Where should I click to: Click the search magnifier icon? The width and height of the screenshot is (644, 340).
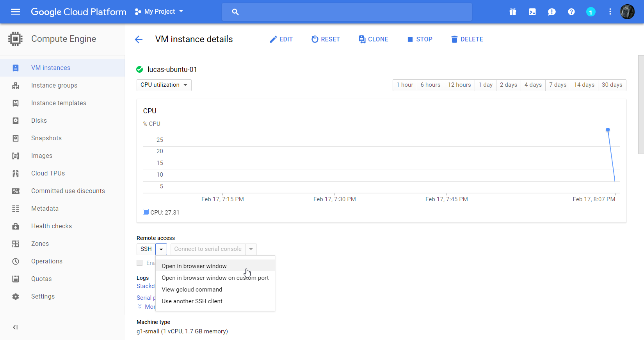(x=235, y=12)
